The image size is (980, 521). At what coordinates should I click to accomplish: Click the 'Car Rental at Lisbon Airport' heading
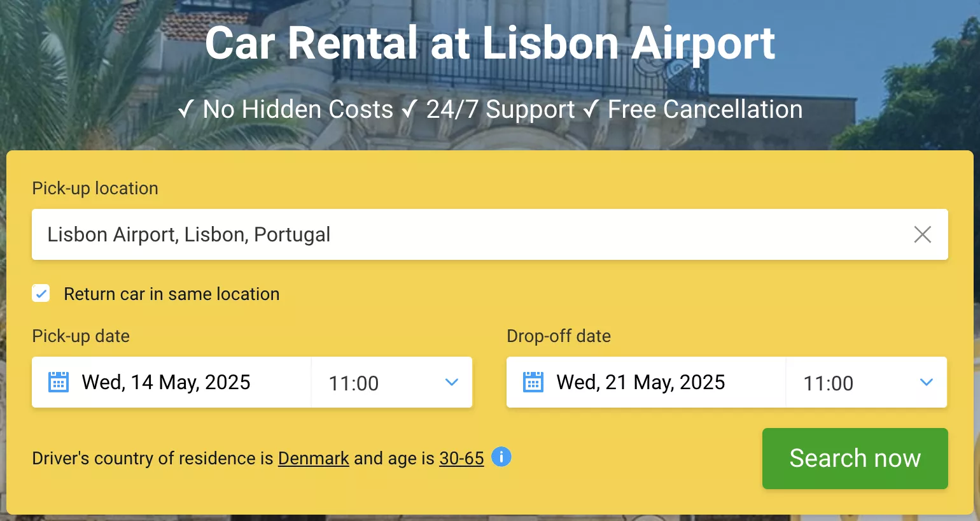coord(490,43)
